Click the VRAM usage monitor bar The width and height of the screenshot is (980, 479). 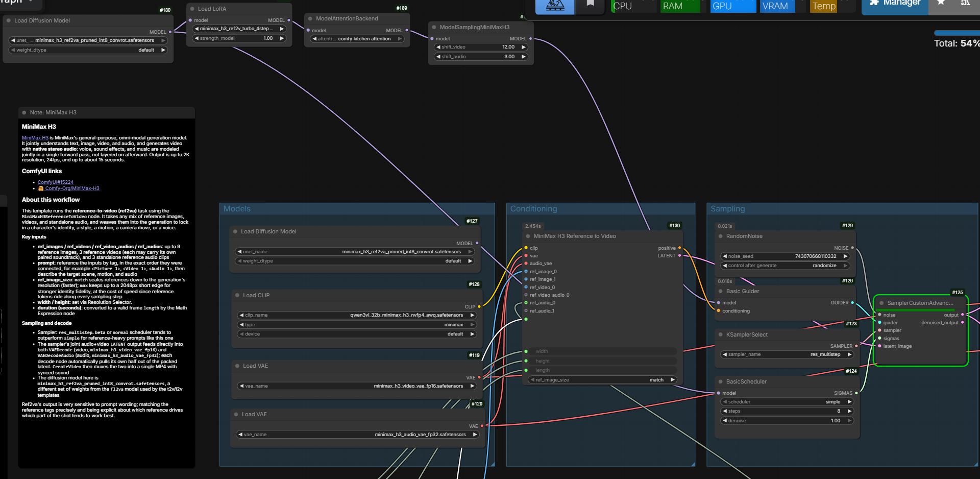click(x=783, y=6)
